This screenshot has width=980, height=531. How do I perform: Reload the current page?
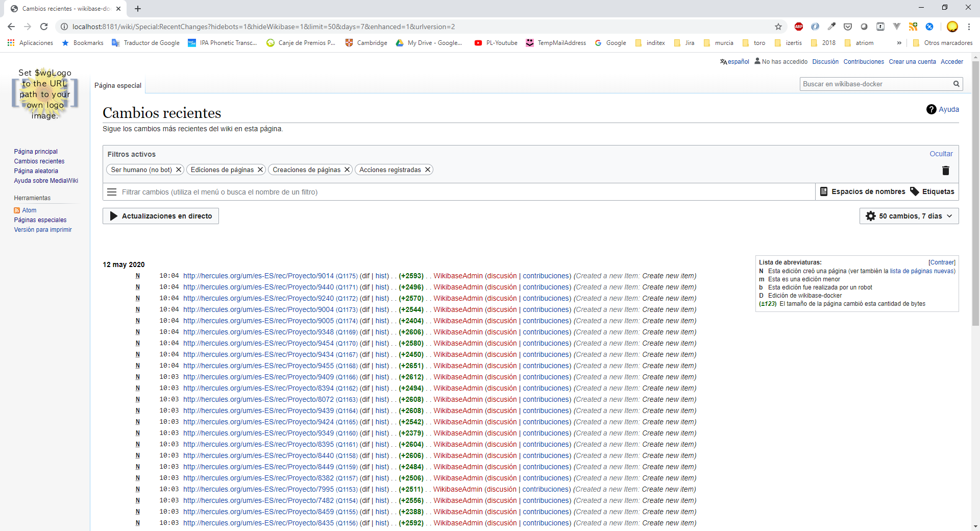[44, 27]
